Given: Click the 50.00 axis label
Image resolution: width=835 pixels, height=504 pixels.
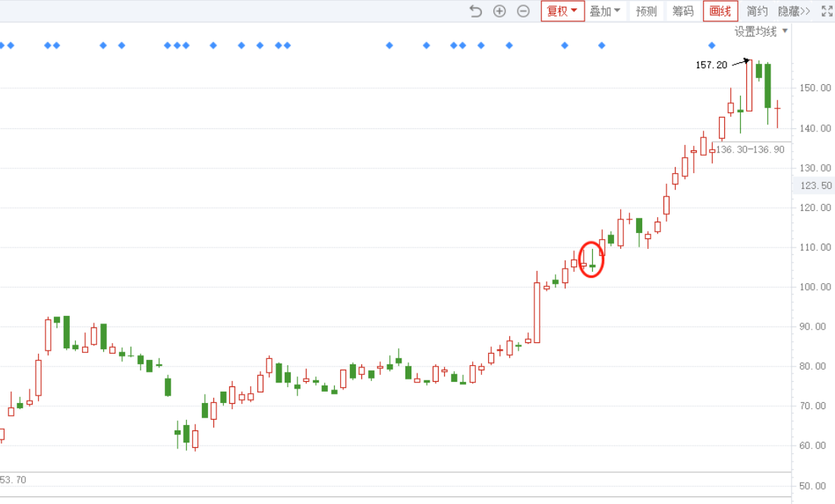Looking at the screenshot, I should pos(813,486).
